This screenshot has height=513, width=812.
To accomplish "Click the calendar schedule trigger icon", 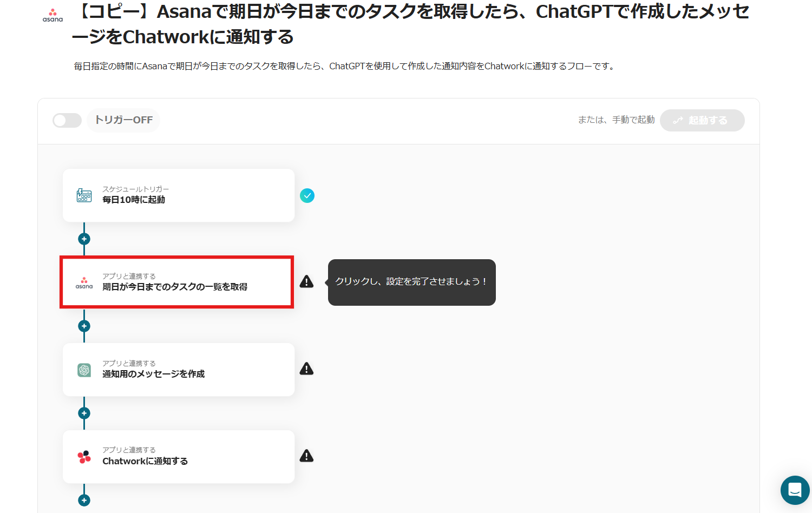I will pyautogui.click(x=84, y=195).
